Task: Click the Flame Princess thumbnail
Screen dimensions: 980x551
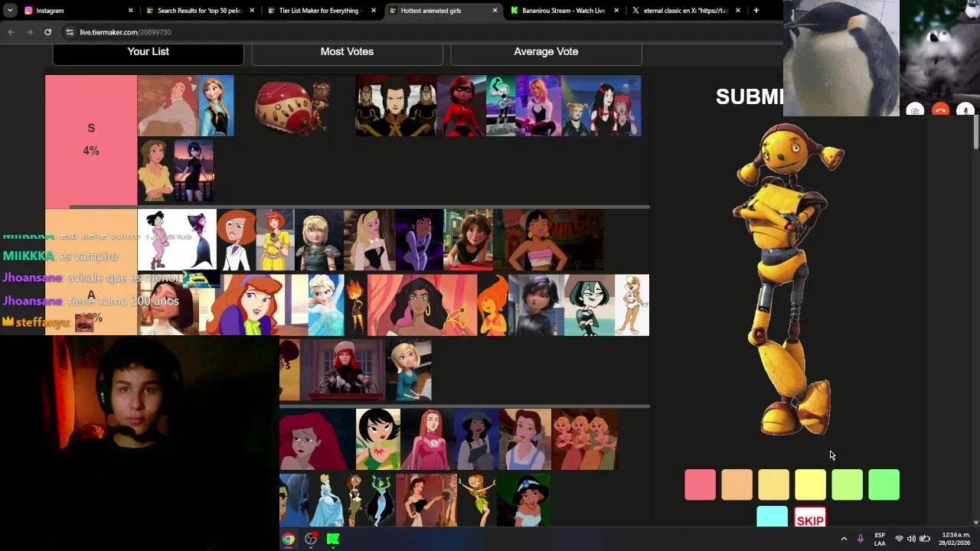Action: [492, 305]
